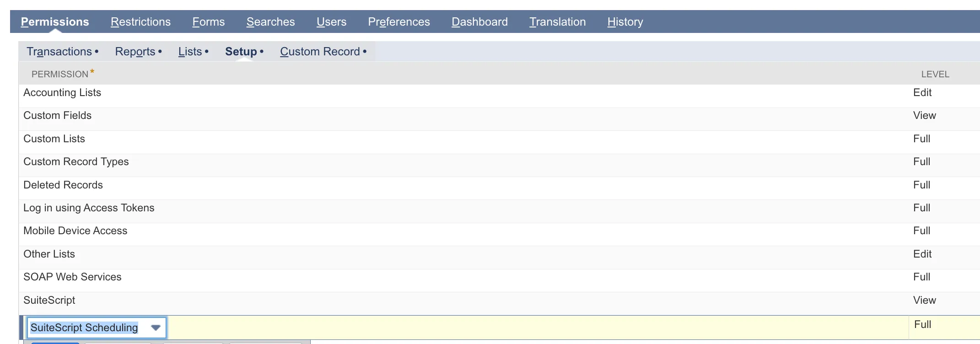Click the View level for Custom Fields
The width and height of the screenshot is (980, 344).
(x=925, y=115)
